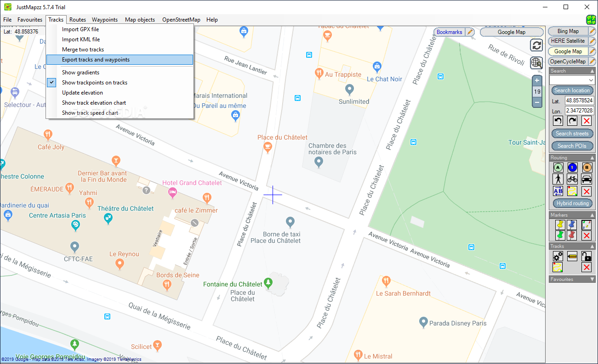
Task: Redo location with the forward arrow icon
Action: pos(572,121)
